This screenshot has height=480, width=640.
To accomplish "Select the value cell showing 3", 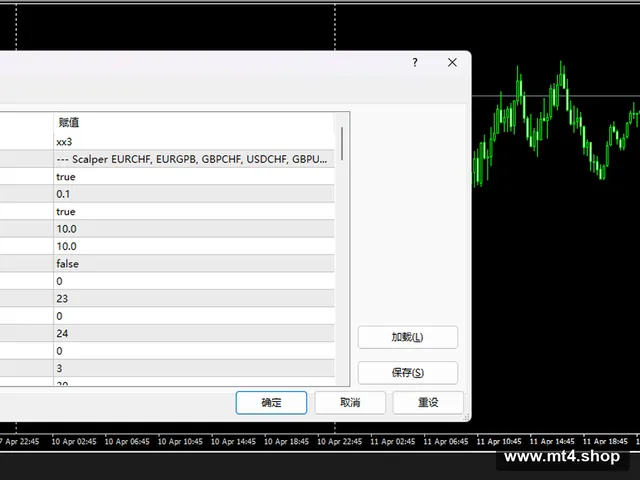I will click(194, 368).
